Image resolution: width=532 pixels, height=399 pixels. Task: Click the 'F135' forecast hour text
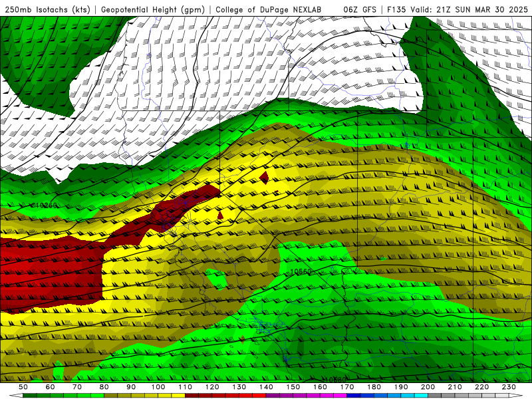(x=397, y=9)
